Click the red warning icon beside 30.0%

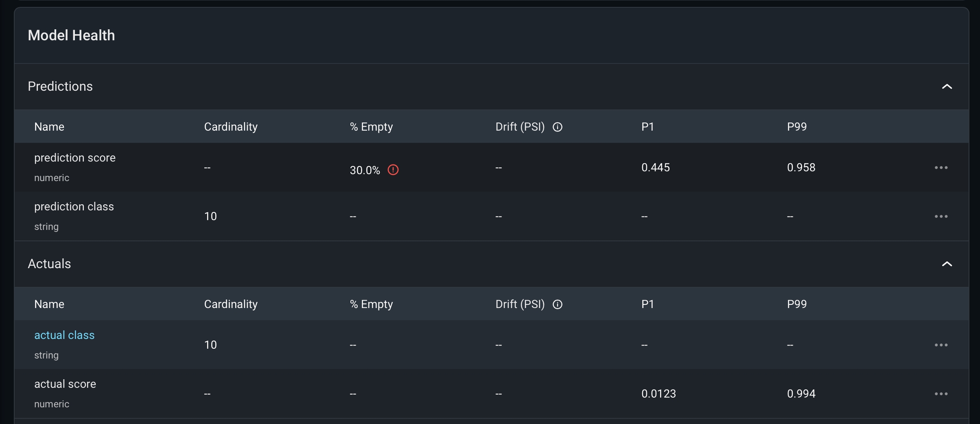[393, 170]
